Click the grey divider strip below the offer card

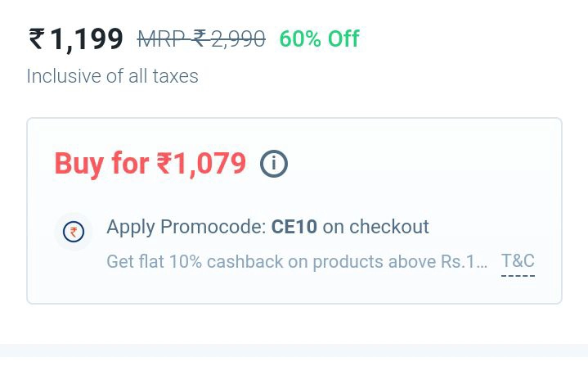point(294,350)
